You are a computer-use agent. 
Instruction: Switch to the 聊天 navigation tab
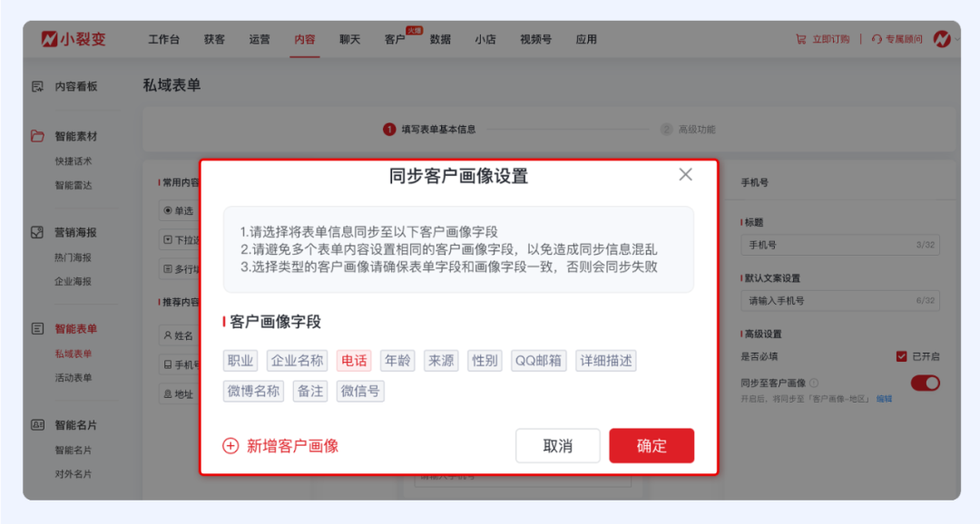pyautogui.click(x=349, y=39)
